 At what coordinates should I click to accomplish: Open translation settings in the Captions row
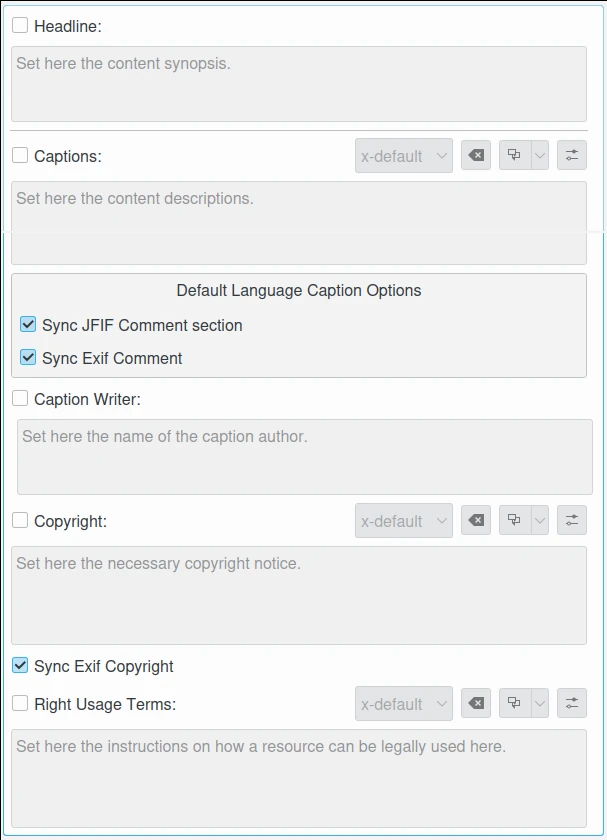572,156
